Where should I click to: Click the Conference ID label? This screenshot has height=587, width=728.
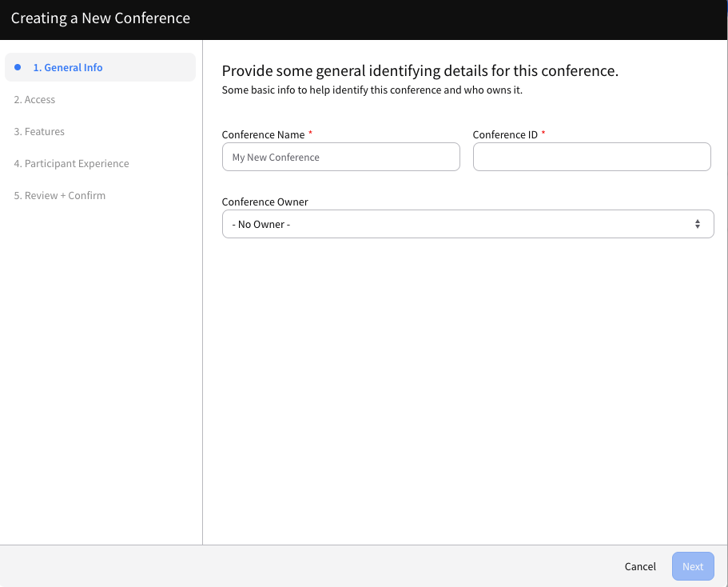pos(505,135)
